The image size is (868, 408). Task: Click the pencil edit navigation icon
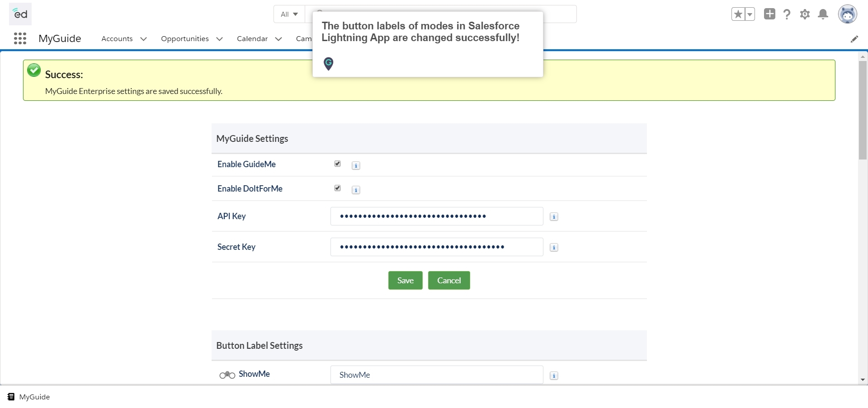854,39
